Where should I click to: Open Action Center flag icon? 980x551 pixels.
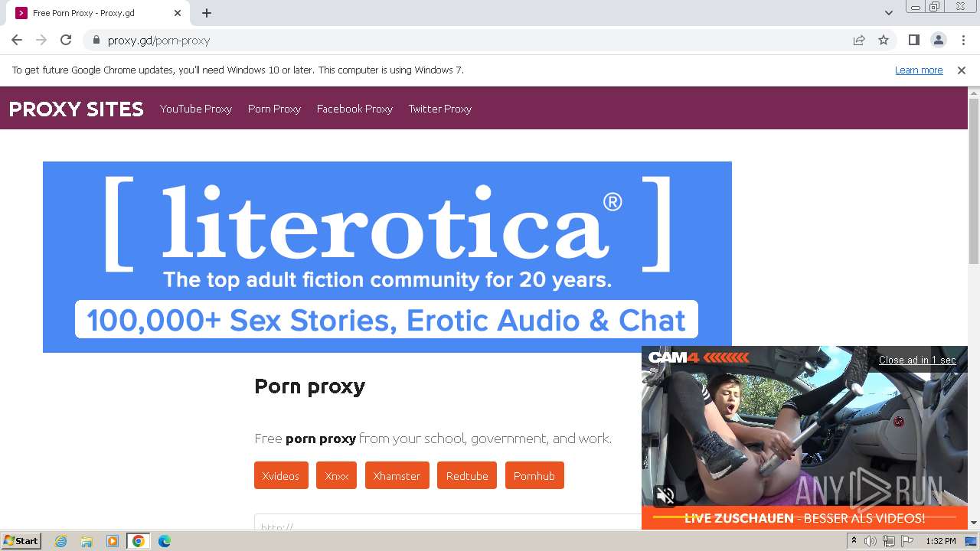[x=907, y=541]
